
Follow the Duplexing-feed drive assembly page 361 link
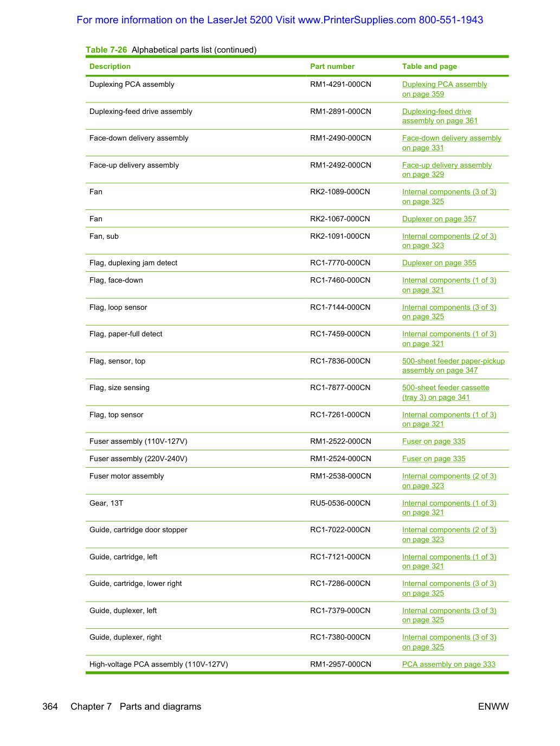point(440,116)
